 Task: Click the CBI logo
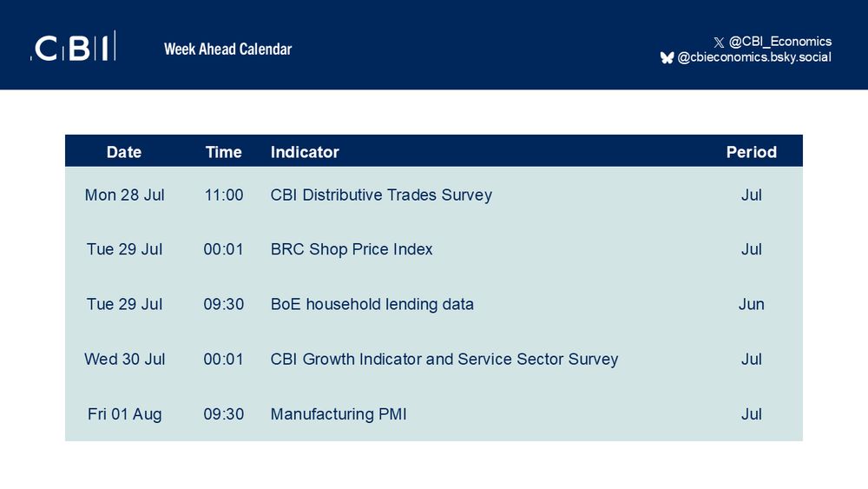click(x=73, y=46)
